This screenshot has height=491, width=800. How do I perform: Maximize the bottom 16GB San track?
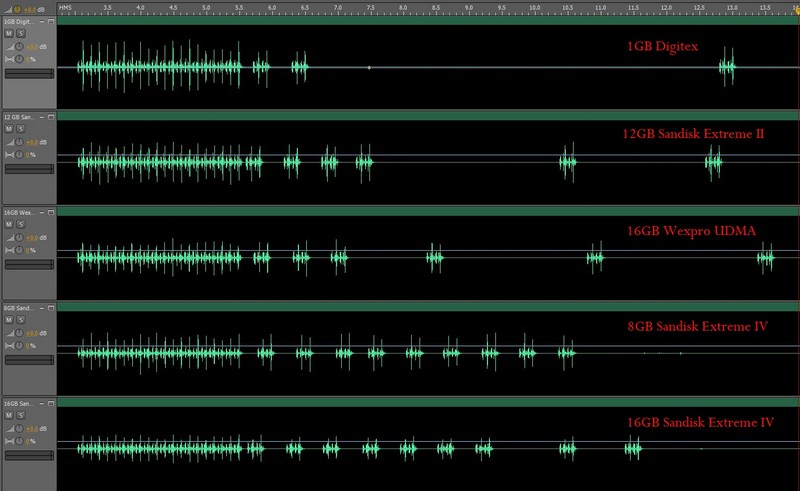pos(51,403)
